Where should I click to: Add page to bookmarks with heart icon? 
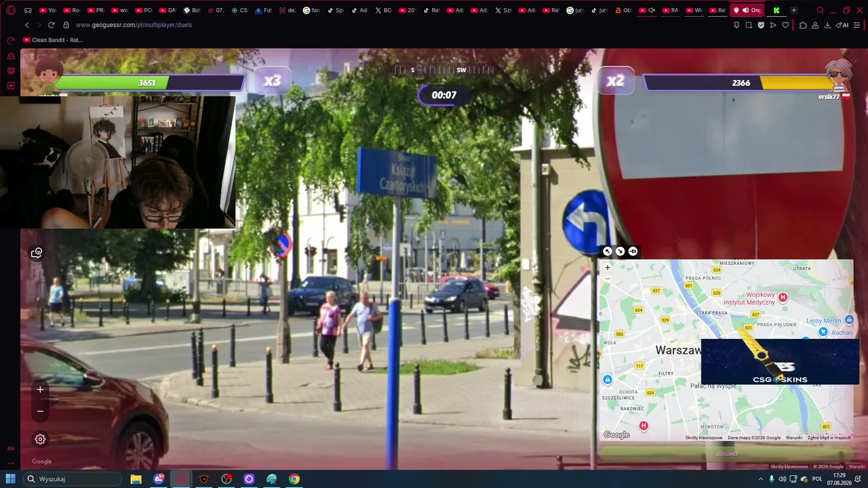tap(785, 25)
